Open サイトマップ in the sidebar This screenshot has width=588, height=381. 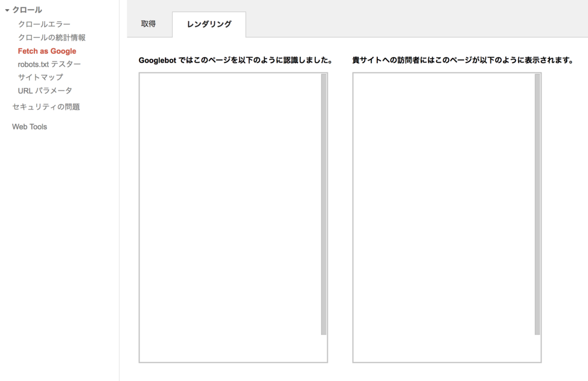coord(41,77)
